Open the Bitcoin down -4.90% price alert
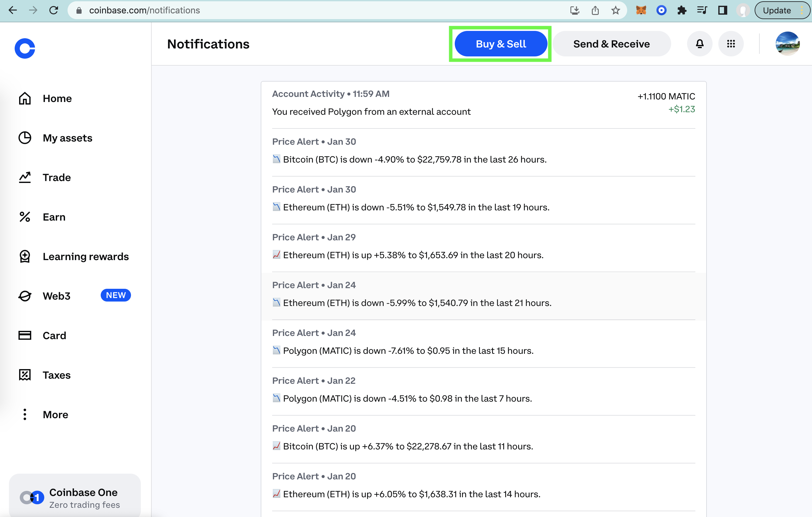This screenshot has height=517, width=812. point(483,152)
